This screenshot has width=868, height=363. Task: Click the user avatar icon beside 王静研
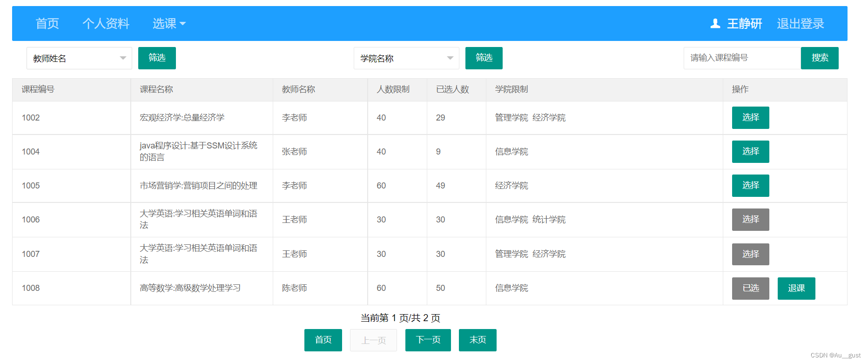coord(715,23)
